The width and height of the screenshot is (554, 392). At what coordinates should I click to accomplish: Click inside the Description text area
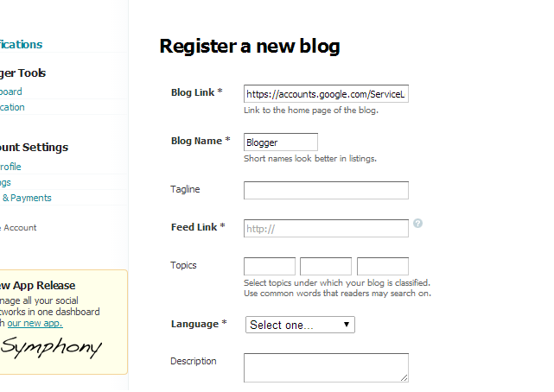(326, 367)
